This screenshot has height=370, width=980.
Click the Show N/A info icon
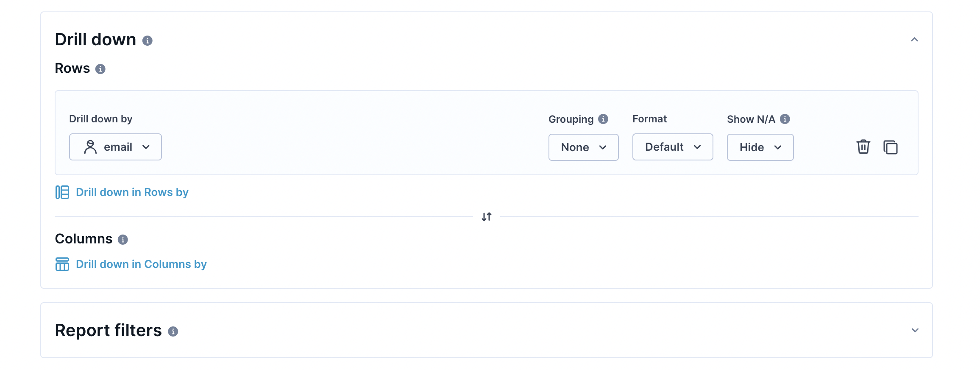(x=785, y=119)
